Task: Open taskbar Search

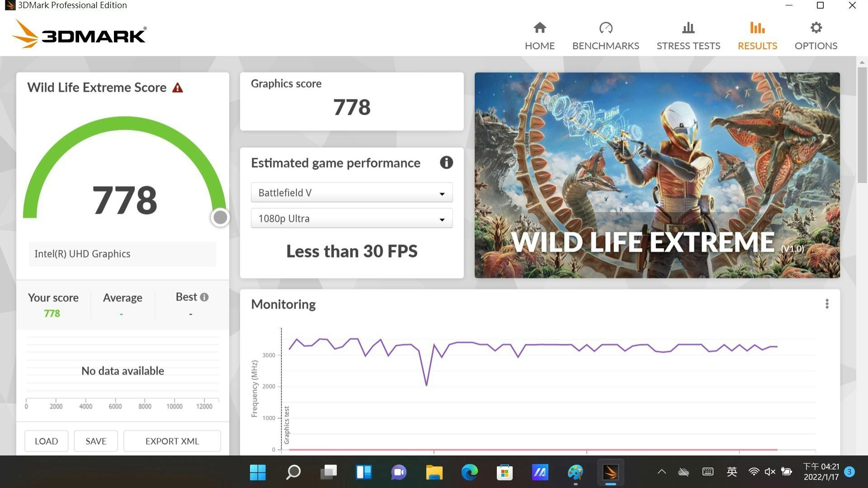Action: tap(293, 472)
